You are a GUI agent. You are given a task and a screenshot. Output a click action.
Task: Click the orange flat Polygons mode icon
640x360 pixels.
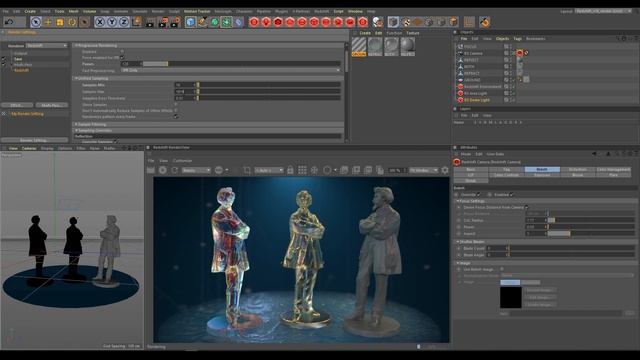click(x=417, y=22)
